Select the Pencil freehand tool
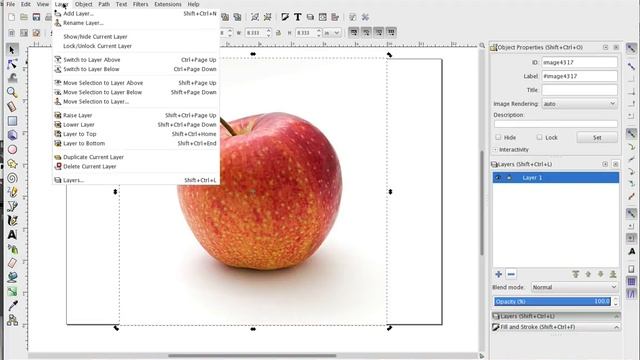Image resolution: width=640 pixels, height=360 pixels. coord(12,192)
